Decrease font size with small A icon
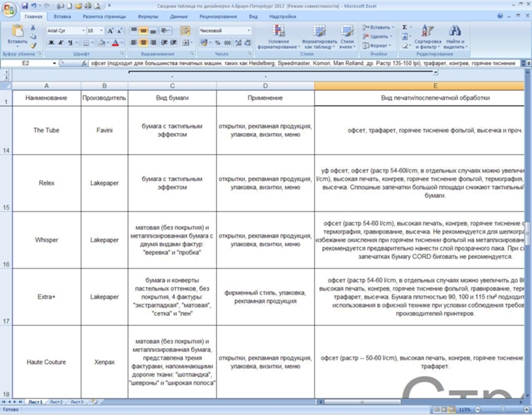532x415 pixels. pyautogui.click(x=119, y=31)
